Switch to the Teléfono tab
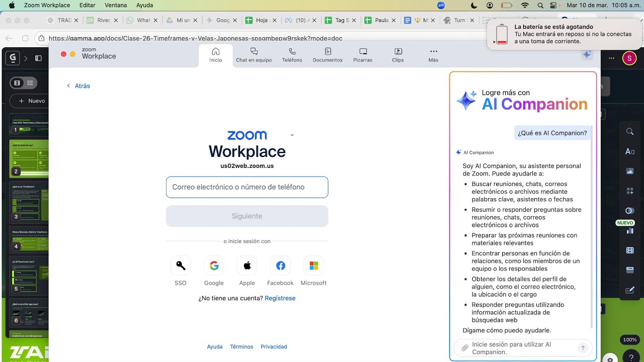Image resolution: width=644 pixels, height=362 pixels. pos(292,55)
